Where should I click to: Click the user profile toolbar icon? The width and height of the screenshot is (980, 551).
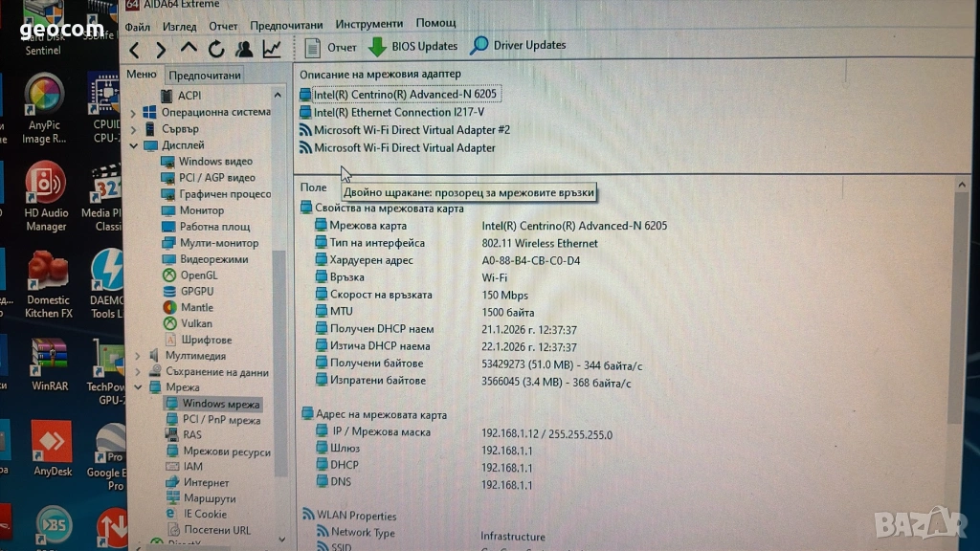click(244, 49)
